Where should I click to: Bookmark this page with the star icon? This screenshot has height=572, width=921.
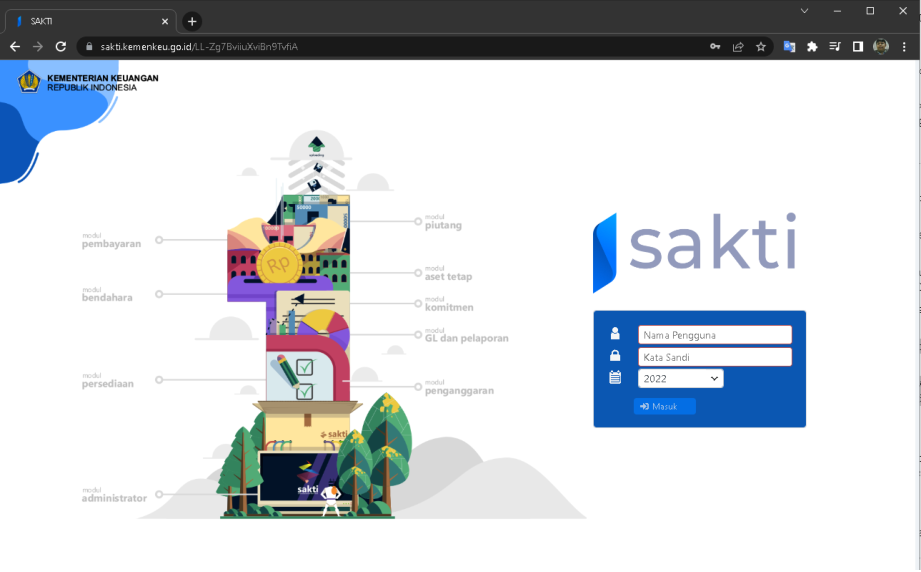[761, 47]
